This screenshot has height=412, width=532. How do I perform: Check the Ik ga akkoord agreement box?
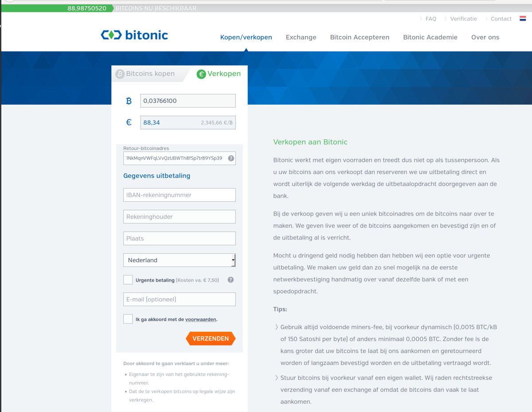click(128, 319)
